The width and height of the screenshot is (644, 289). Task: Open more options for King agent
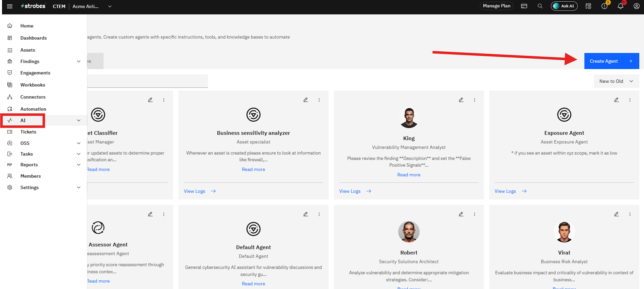pos(475,100)
